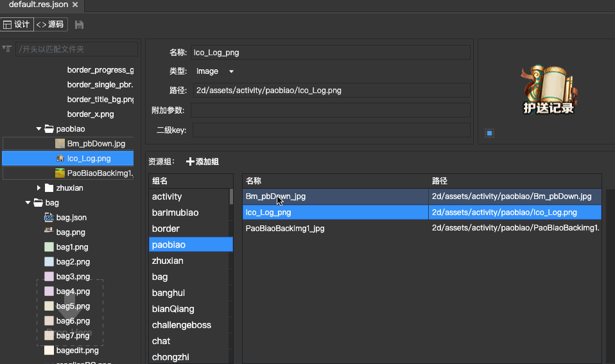Select the Bm_pbDown_jpg table row
The image size is (615, 364).
point(422,196)
